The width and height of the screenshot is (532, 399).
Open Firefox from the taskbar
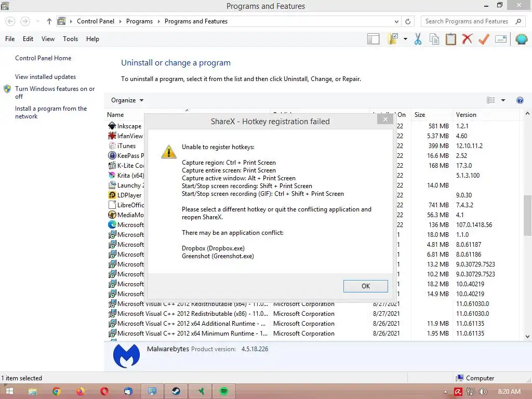(80, 391)
